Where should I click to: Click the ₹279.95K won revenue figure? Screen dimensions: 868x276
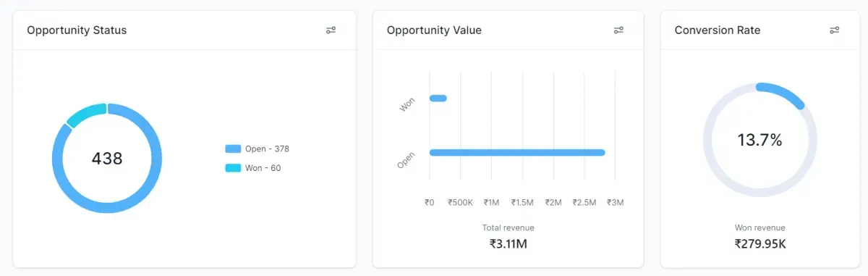point(760,243)
